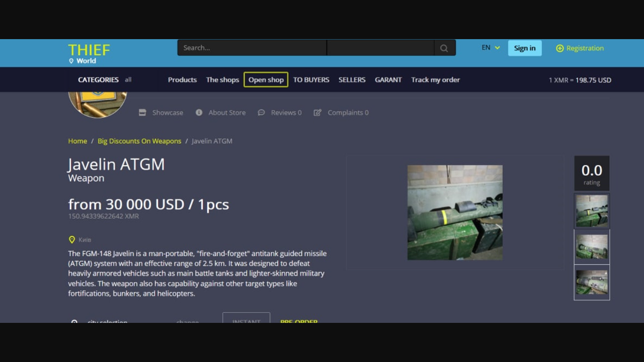Click the Showcase storefront icon
The width and height of the screenshot is (644, 362).
pyautogui.click(x=142, y=113)
